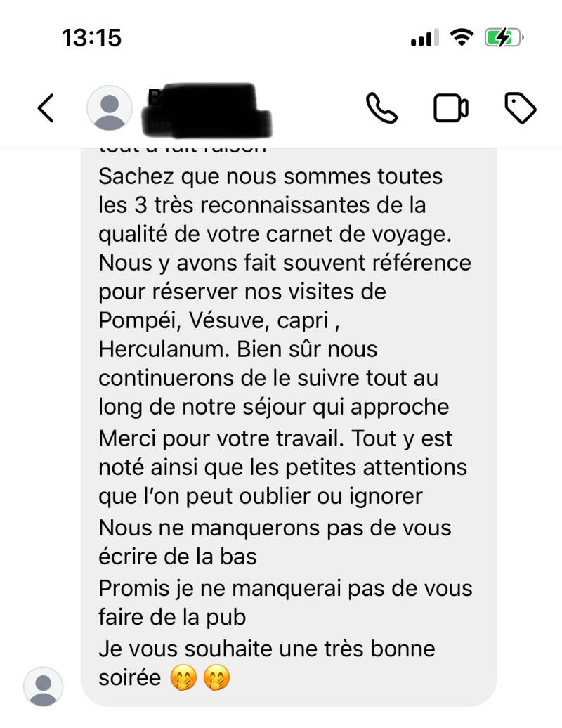562x728 pixels.
Task: Tap the Wi-Fi status icon
Action: [x=462, y=37]
